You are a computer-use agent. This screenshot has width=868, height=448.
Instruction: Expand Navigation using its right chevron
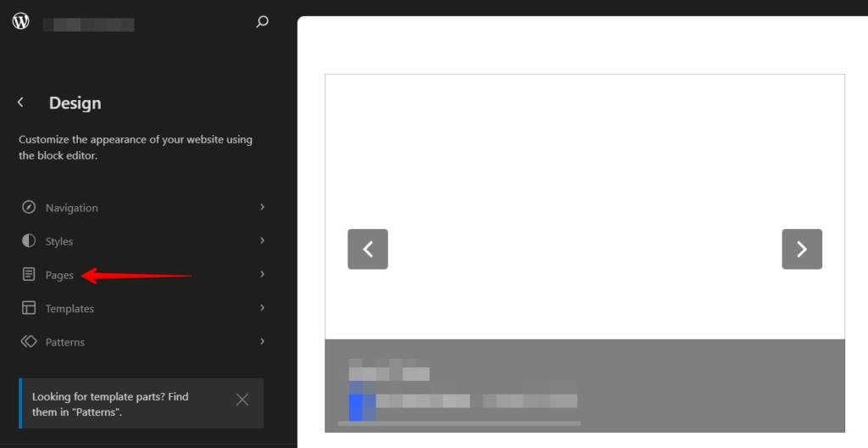click(x=262, y=207)
